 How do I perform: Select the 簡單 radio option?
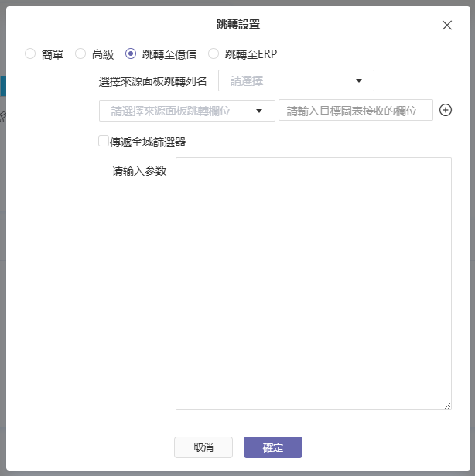tap(30, 53)
